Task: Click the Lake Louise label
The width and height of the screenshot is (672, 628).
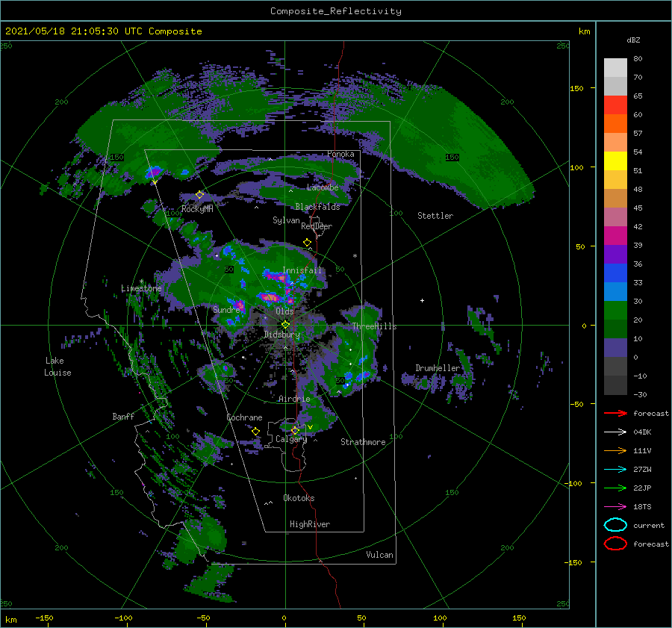Action: [57, 367]
